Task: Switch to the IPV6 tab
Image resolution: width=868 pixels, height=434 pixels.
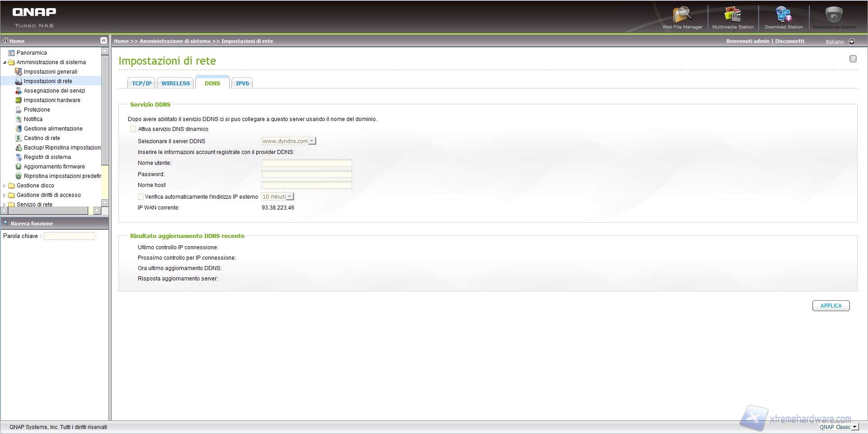Action: coord(242,84)
